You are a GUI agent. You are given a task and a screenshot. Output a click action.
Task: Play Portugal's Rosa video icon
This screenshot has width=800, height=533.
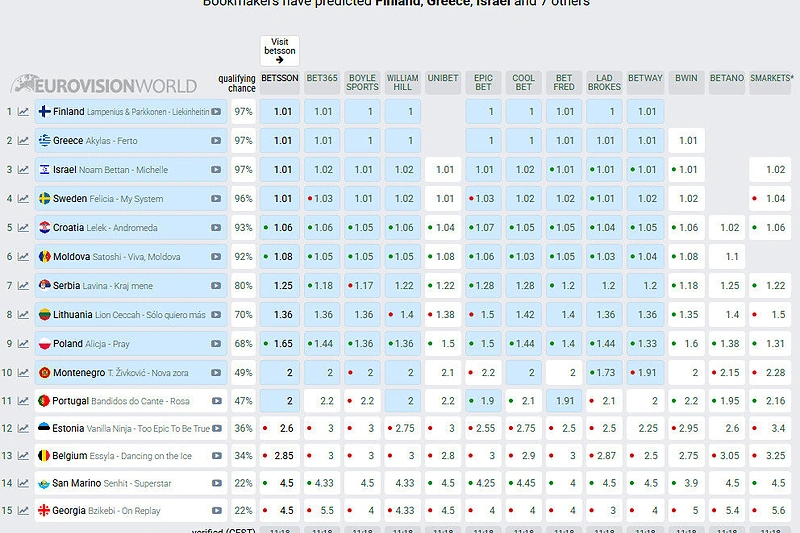click(217, 401)
